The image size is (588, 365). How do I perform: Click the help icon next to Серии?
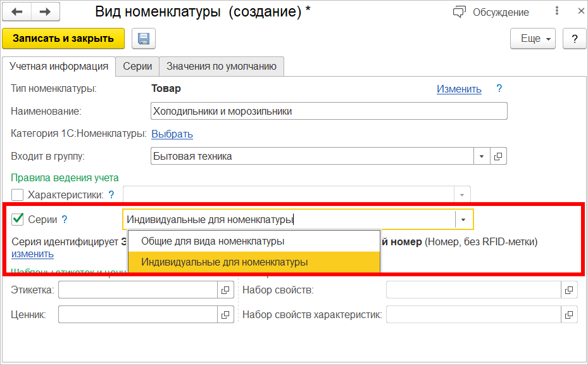point(64,220)
